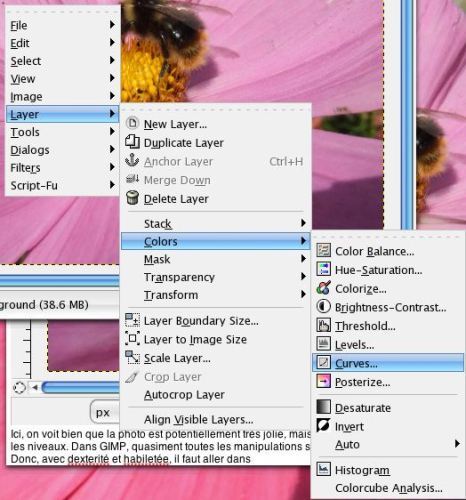This screenshot has height=500, width=466.
Task: Choose Levels... in the Colors submenu
Action: [388, 344]
